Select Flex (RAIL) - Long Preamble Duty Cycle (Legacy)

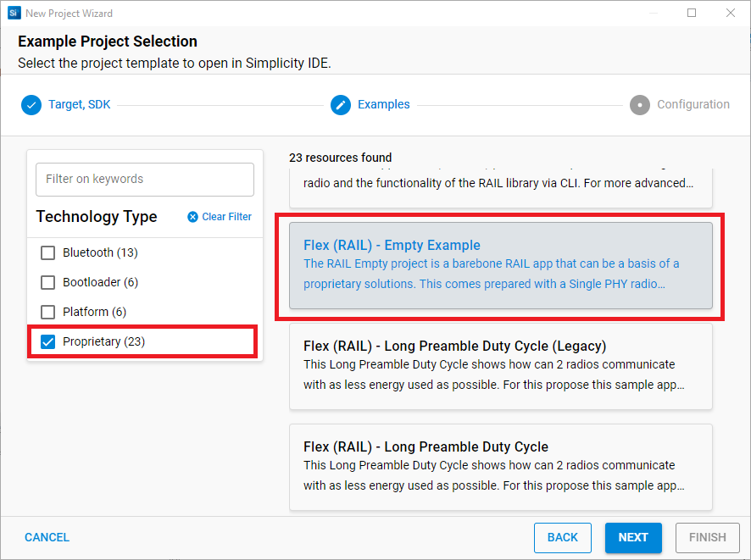click(500, 366)
